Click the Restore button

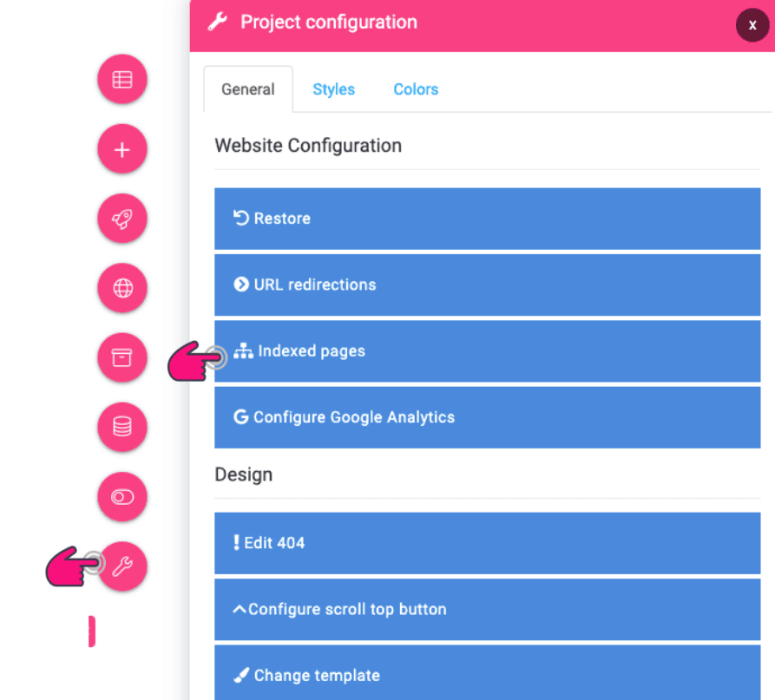tap(488, 219)
